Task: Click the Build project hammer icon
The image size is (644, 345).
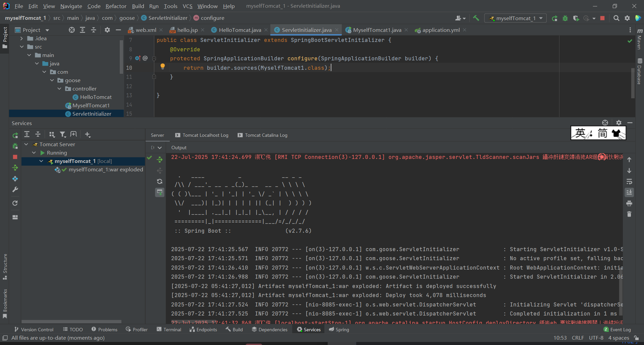Action: pos(476,18)
